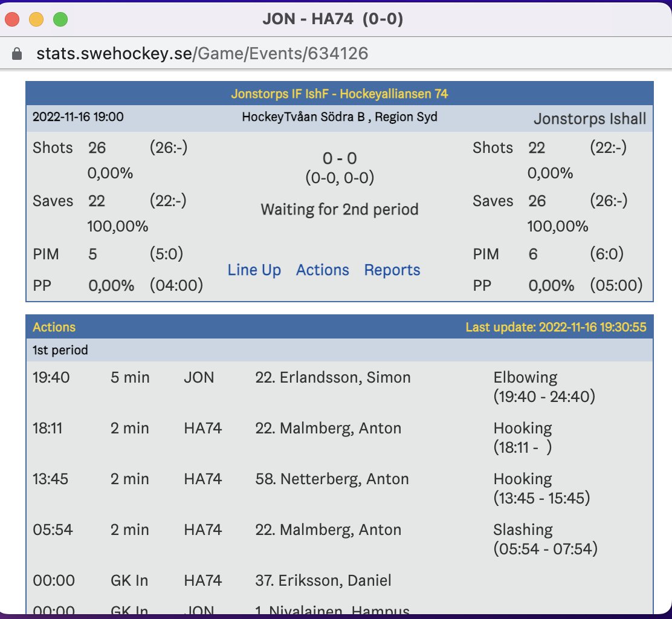Image resolution: width=672 pixels, height=619 pixels.
Task: Click the green maximize window button
Action: (x=60, y=19)
